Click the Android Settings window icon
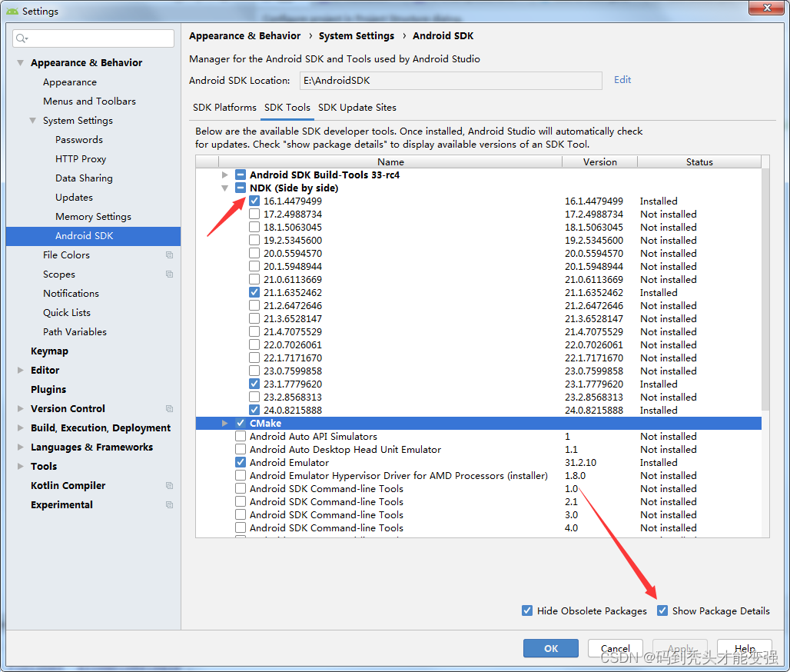790x672 pixels. coord(12,11)
